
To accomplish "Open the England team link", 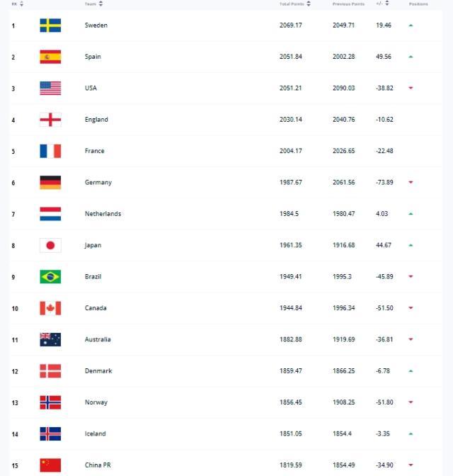I will click(x=96, y=120).
